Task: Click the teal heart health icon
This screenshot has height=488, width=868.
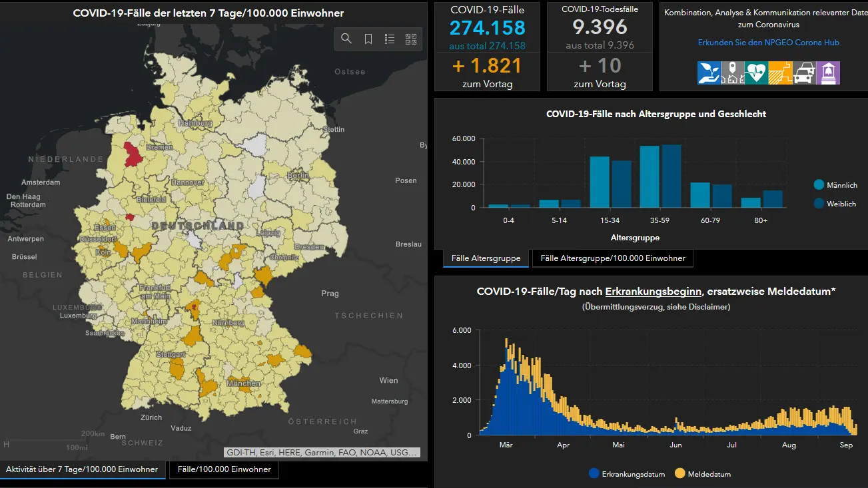Action: pos(756,73)
